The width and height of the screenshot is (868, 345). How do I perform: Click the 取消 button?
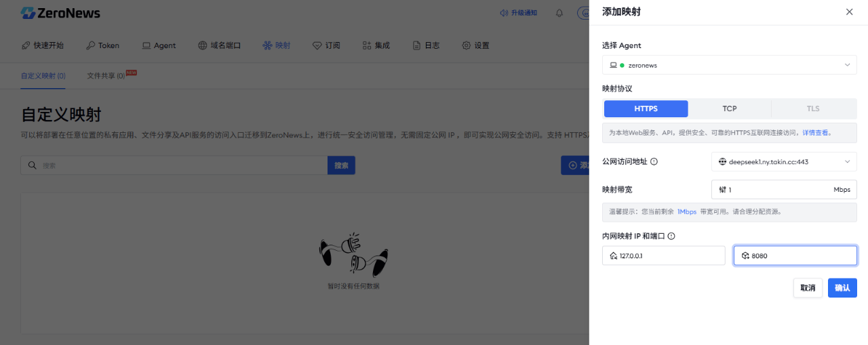(x=808, y=288)
